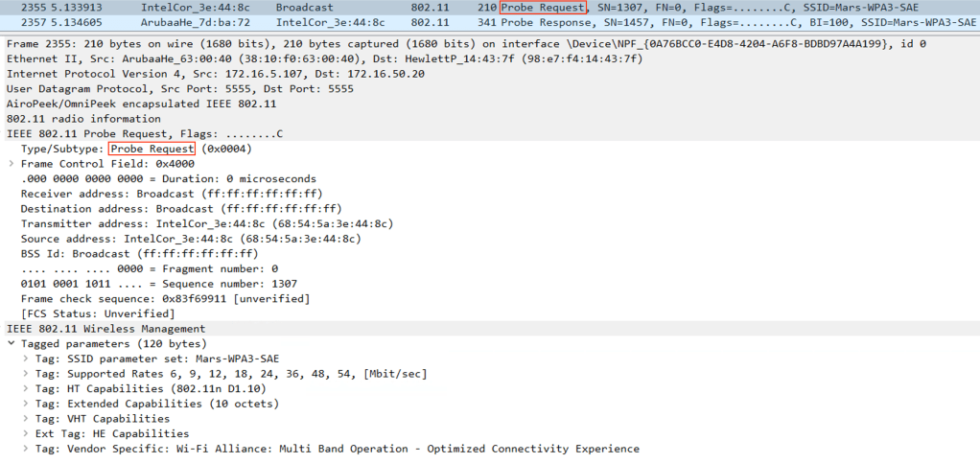Expand the HT Capabilities (802.11n D1.10) tag
This screenshot has width=980, height=463.
point(25,388)
